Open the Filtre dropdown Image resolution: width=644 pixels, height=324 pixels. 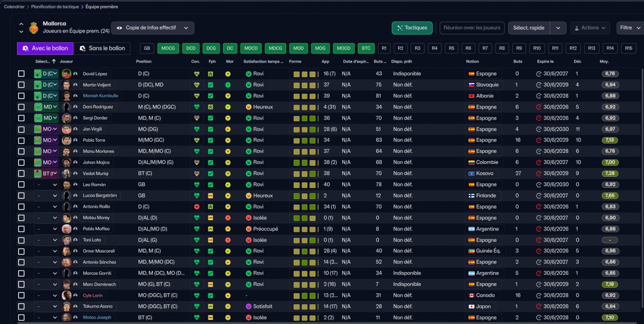pos(630,28)
